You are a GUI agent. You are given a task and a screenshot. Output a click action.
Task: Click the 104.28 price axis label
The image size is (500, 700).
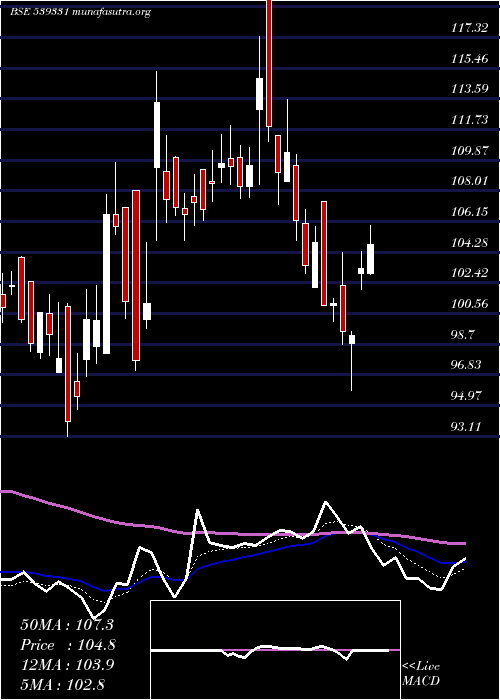tap(469, 242)
